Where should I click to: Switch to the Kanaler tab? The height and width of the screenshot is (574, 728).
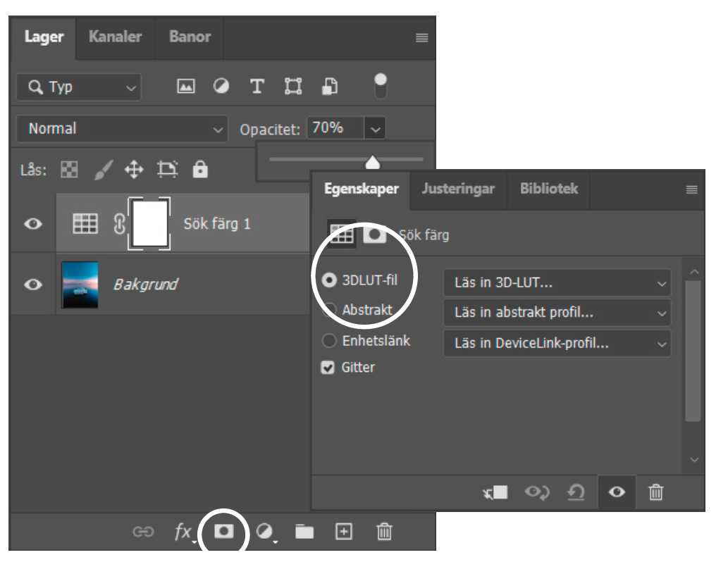click(x=115, y=37)
